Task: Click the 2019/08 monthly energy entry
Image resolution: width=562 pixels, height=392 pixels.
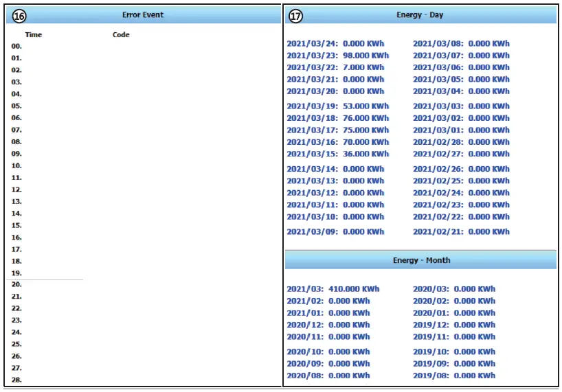Action: [454, 376]
